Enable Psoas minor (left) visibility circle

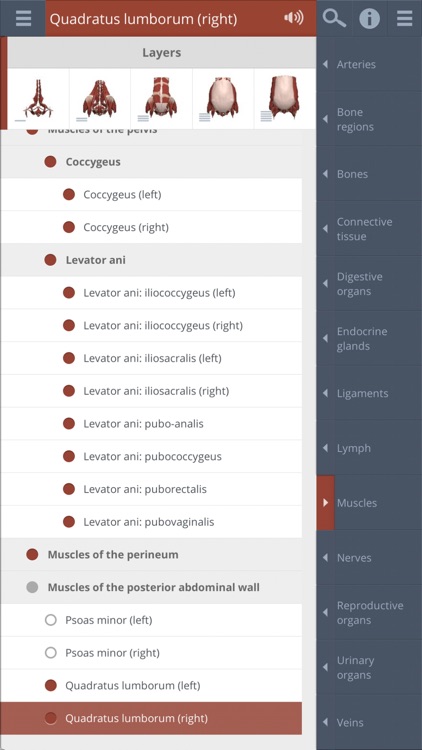pyautogui.click(x=51, y=620)
